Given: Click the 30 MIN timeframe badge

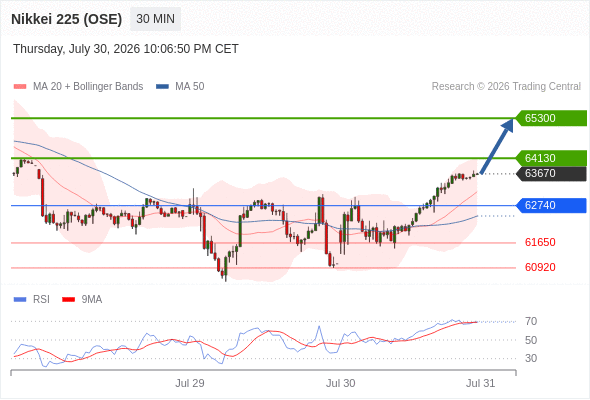Looking at the screenshot, I should pyautogui.click(x=155, y=19).
